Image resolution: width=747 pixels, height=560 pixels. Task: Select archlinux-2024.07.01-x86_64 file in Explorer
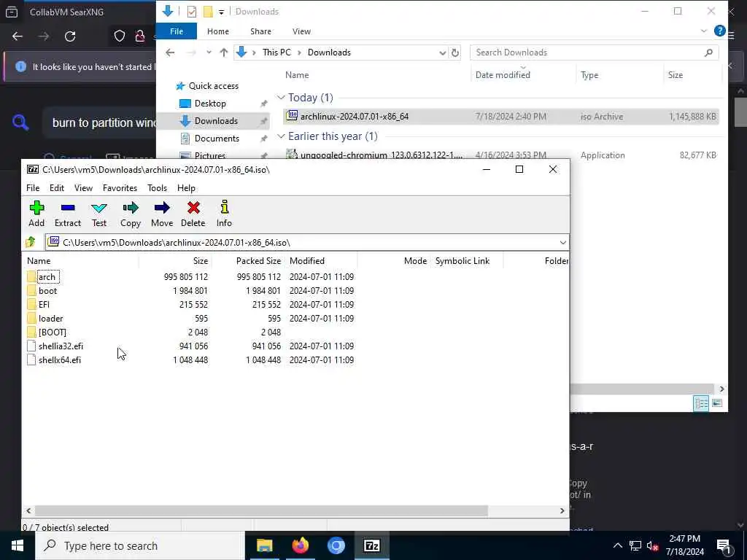pyautogui.click(x=500, y=117)
